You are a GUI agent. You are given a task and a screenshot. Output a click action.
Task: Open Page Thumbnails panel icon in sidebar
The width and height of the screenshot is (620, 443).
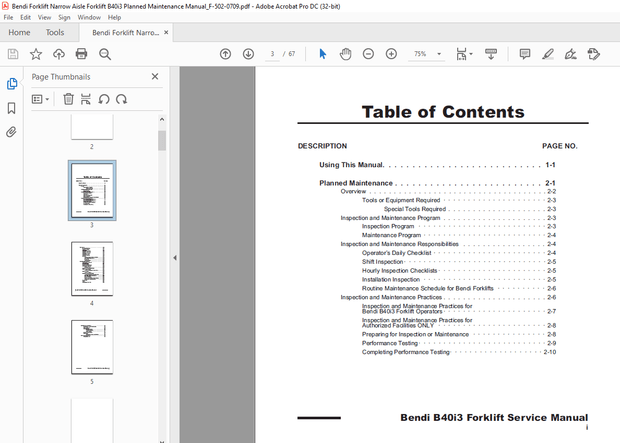click(x=12, y=83)
